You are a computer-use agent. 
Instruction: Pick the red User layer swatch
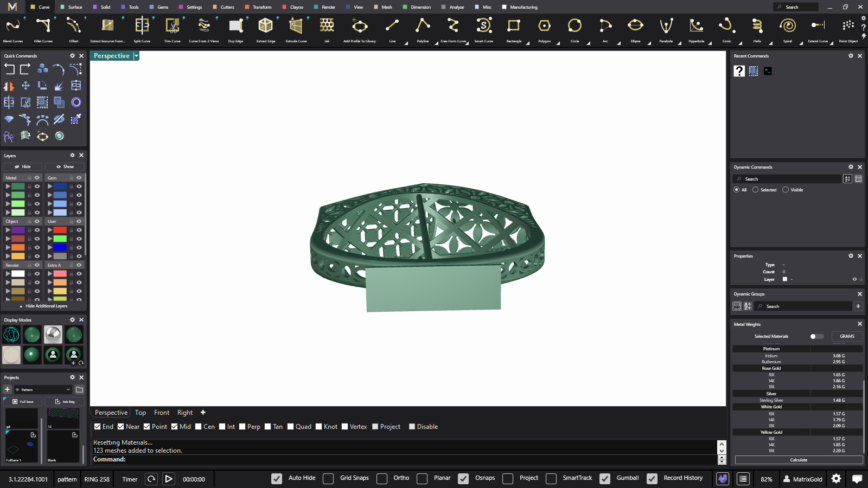(x=60, y=230)
